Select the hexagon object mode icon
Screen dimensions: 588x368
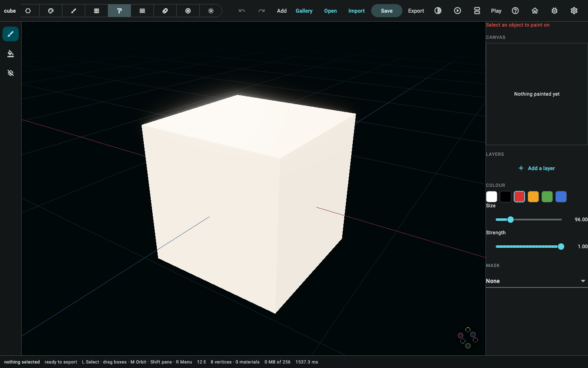click(x=28, y=11)
